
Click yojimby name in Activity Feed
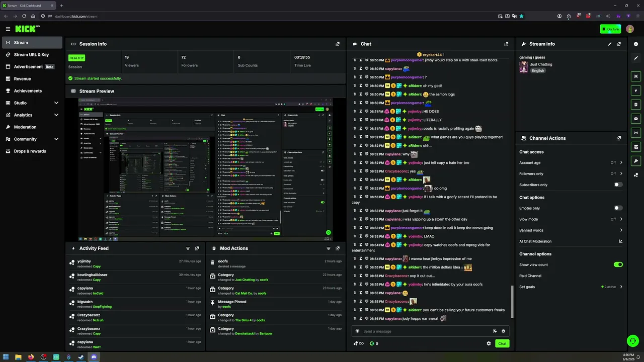point(84,261)
